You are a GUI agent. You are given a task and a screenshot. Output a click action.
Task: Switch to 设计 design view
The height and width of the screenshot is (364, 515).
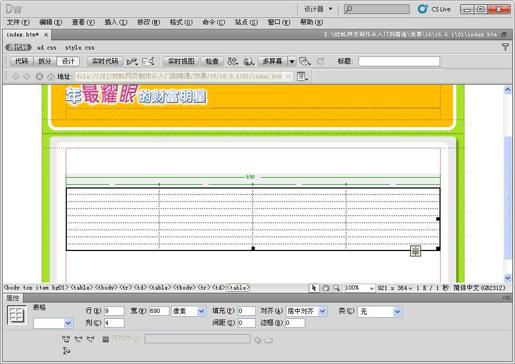pyautogui.click(x=68, y=61)
